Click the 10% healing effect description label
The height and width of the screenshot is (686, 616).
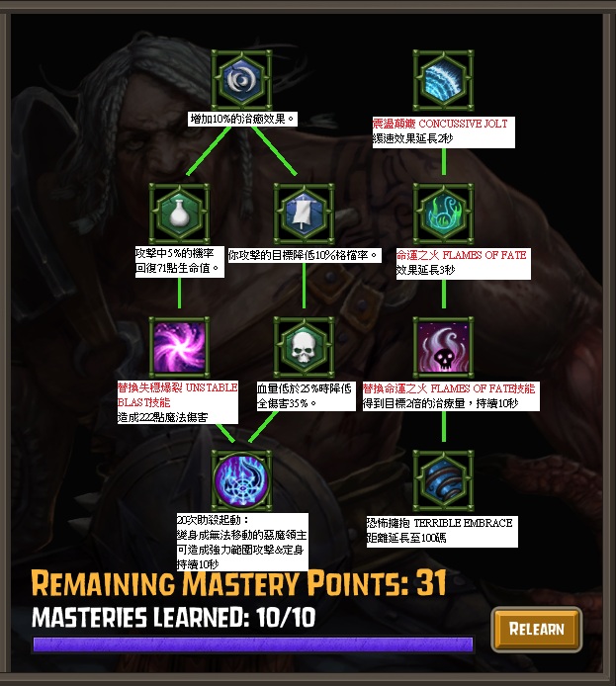point(243,119)
